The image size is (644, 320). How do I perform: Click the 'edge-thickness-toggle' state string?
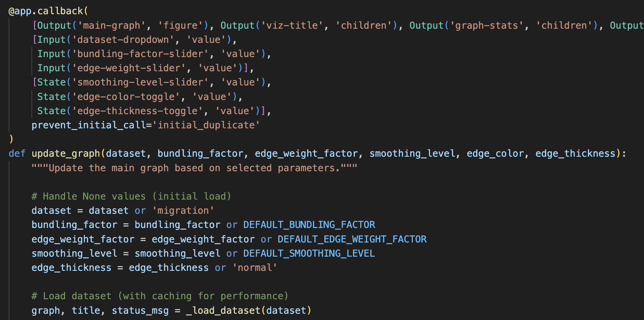tap(137, 111)
